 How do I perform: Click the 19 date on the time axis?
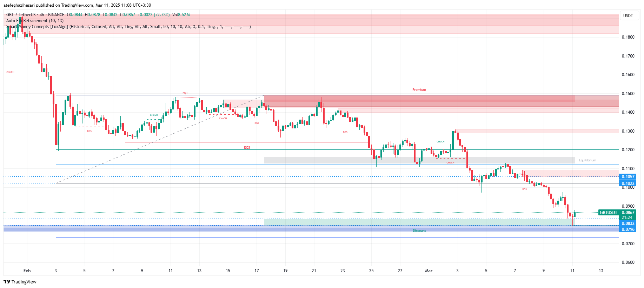285,271
